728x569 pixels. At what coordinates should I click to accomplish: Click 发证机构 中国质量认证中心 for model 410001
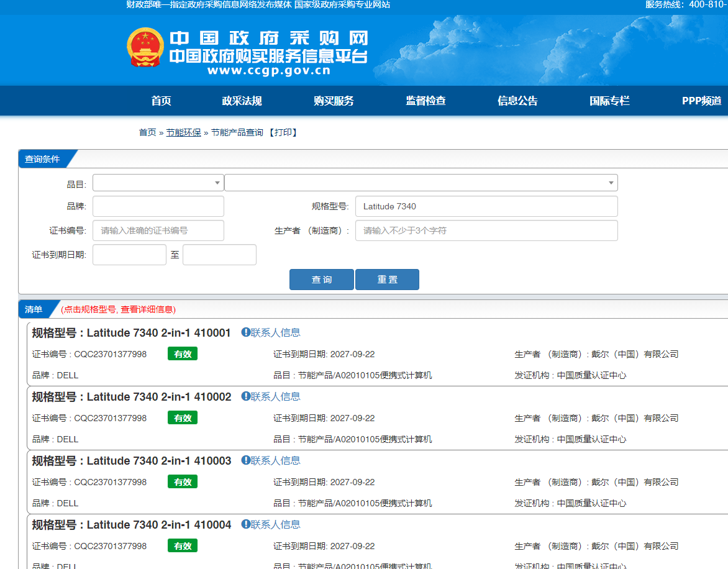coord(570,375)
